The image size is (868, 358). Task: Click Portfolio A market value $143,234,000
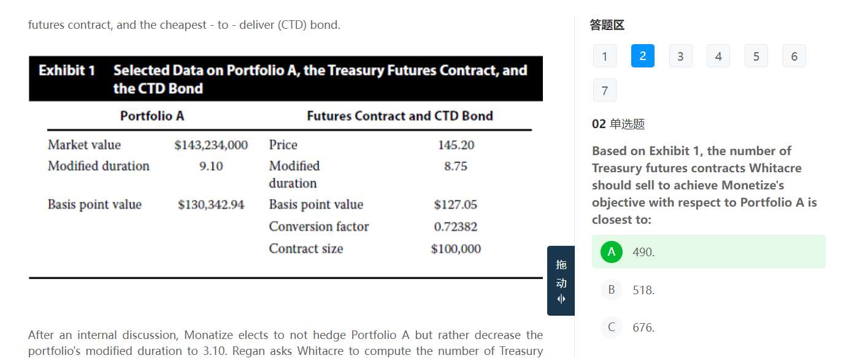pyautogui.click(x=211, y=145)
